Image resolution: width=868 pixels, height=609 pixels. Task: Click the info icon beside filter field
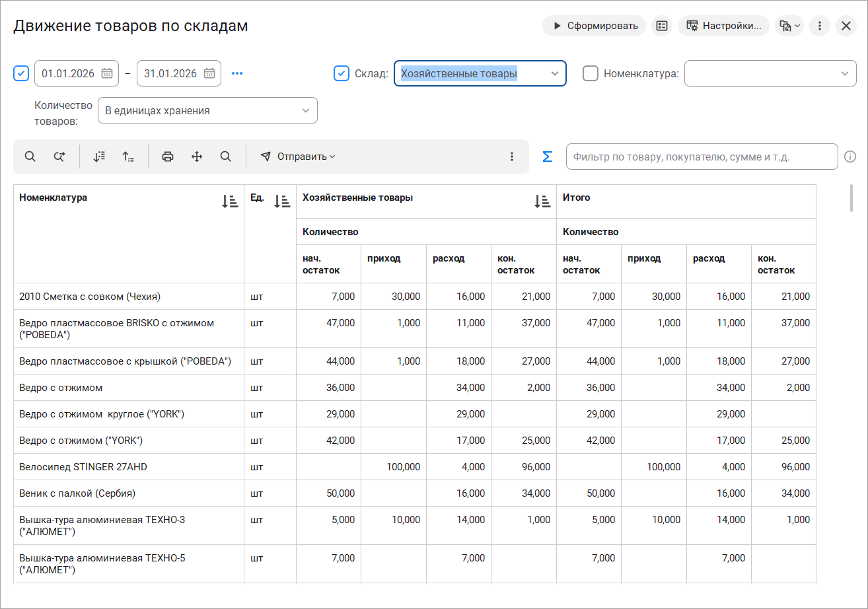tap(850, 157)
